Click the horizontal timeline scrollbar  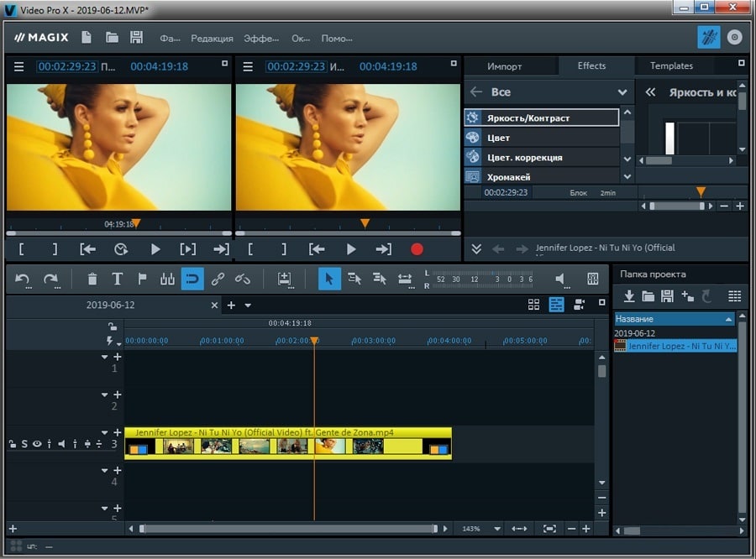(288, 529)
